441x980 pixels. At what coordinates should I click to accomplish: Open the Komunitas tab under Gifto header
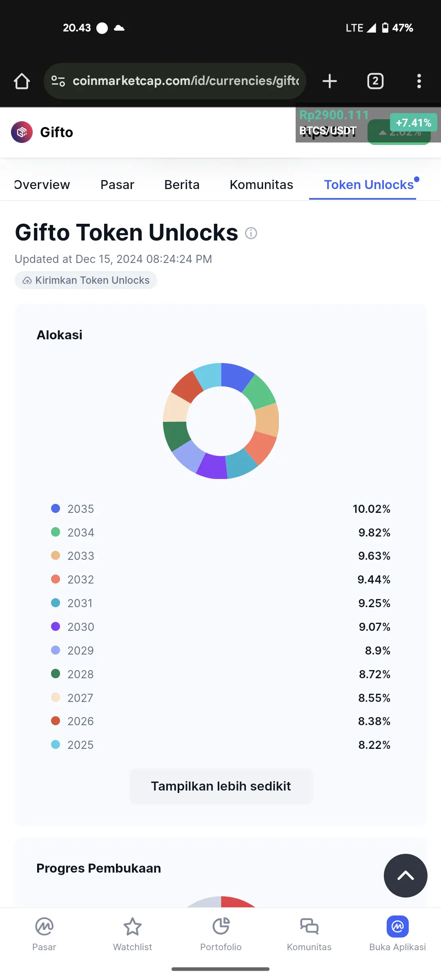(261, 185)
